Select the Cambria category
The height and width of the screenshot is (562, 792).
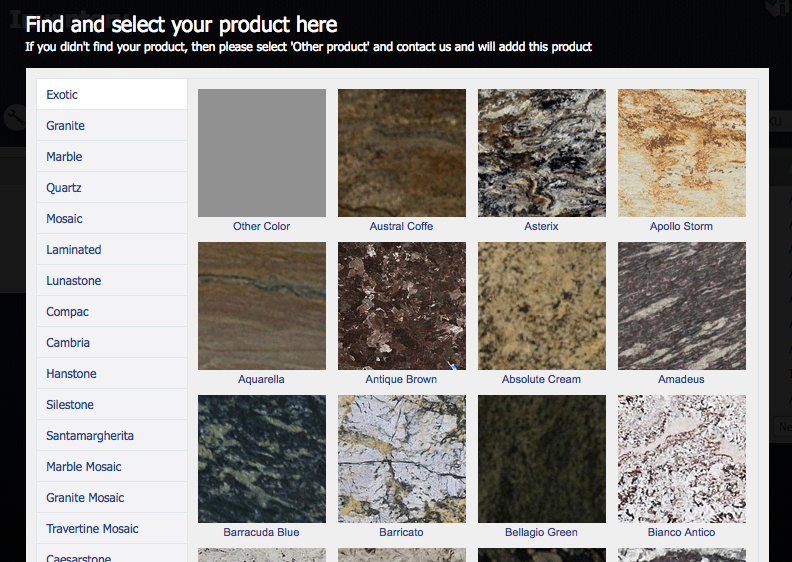click(112, 343)
